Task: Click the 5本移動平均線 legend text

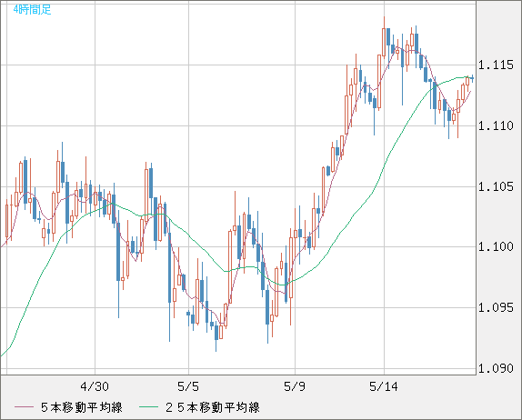Action: tap(82, 407)
